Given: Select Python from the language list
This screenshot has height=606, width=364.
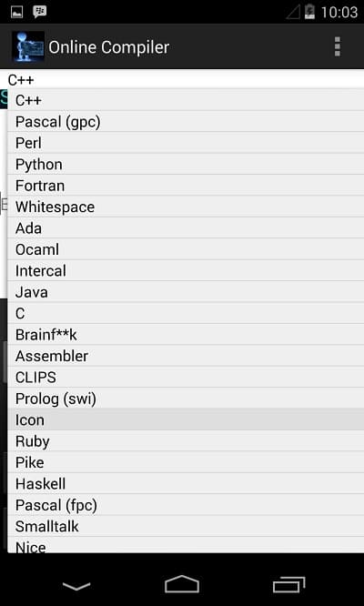Looking at the screenshot, I should coord(186,165).
